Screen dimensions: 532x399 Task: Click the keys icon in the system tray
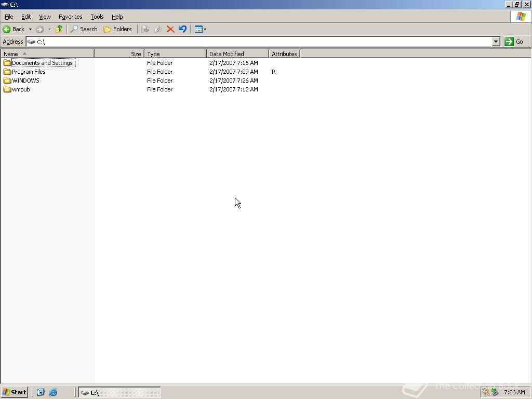[x=486, y=392]
